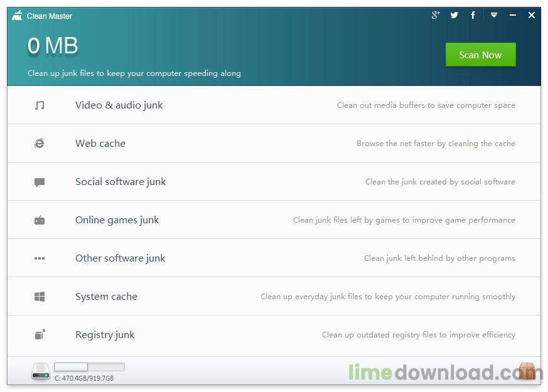Select the System cache label
Screen dimensions: 548x392
pos(106,297)
